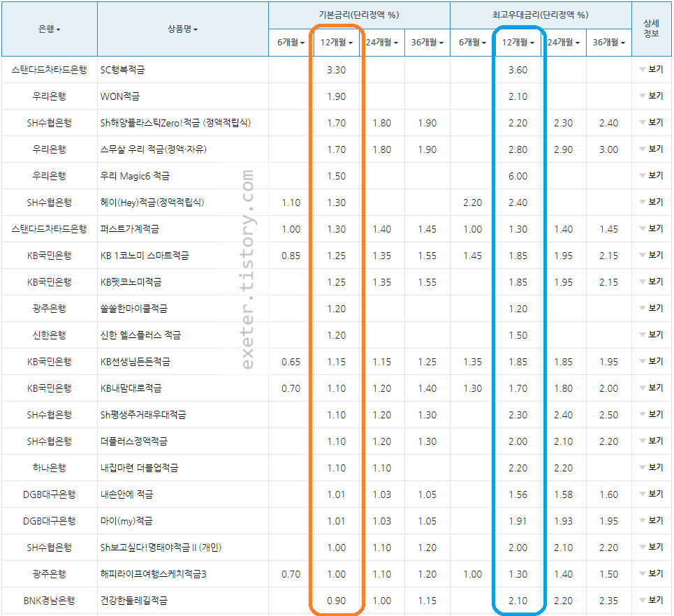Show 보기 details for 헤이(Hey)적금
Image resolution: width=674 pixels, height=616 pixels.
coord(651,202)
